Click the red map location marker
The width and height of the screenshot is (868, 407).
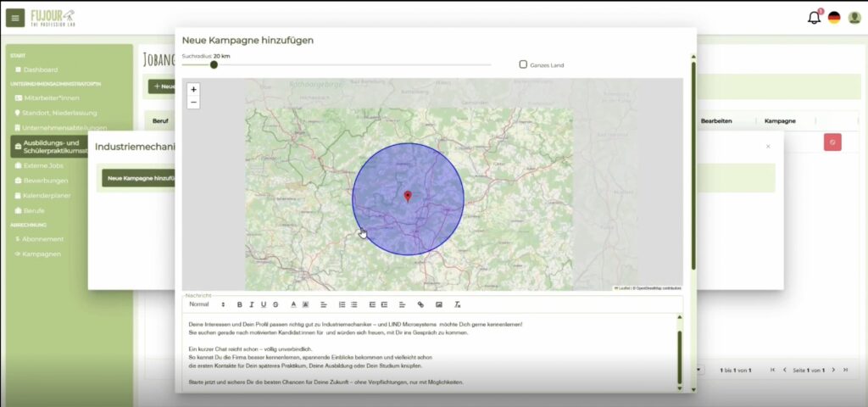[408, 197]
